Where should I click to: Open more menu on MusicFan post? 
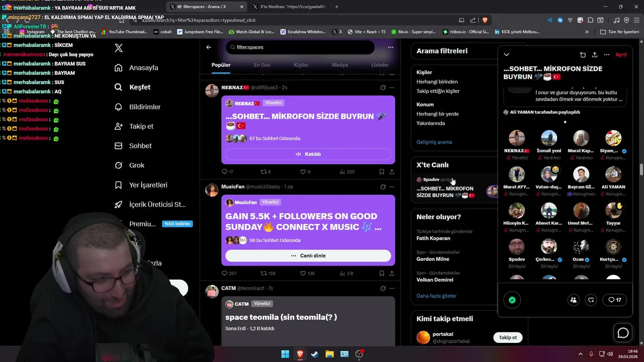pyautogui.click(x=392, y=187)
